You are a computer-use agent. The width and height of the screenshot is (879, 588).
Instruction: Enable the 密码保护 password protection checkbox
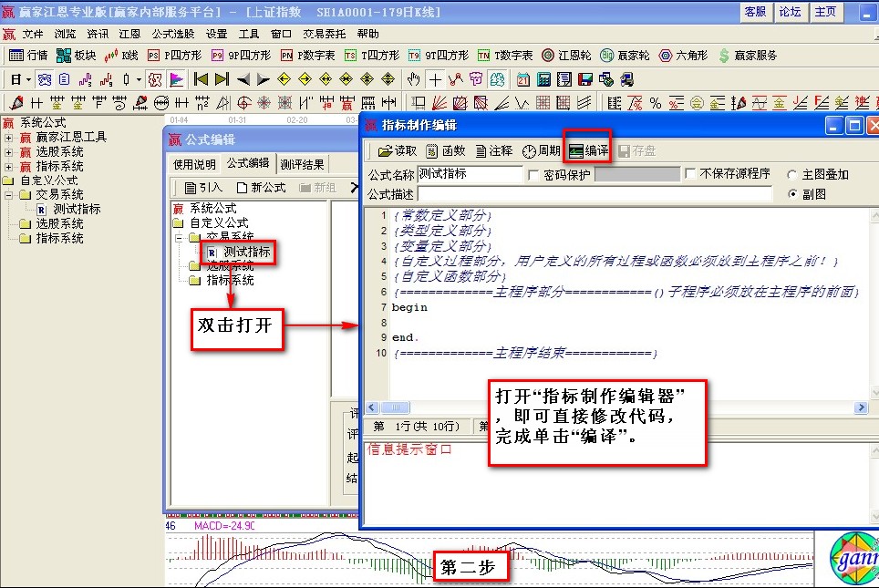click(533, 174)
